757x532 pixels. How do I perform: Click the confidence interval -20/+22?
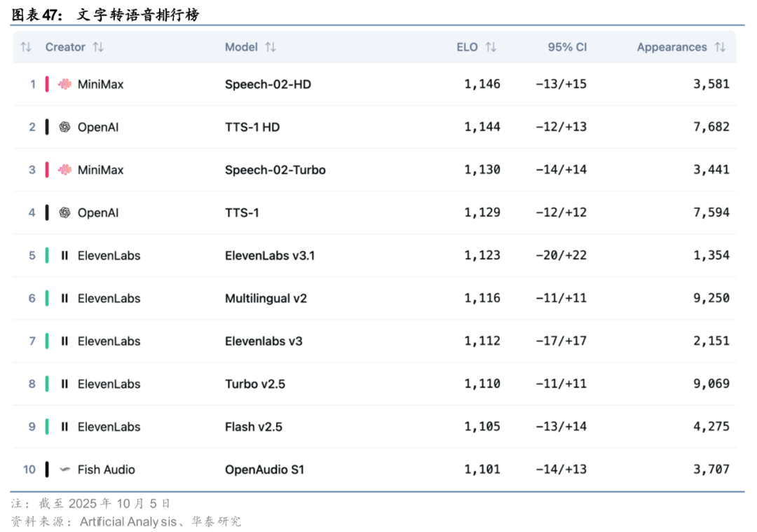click(561, 255)
